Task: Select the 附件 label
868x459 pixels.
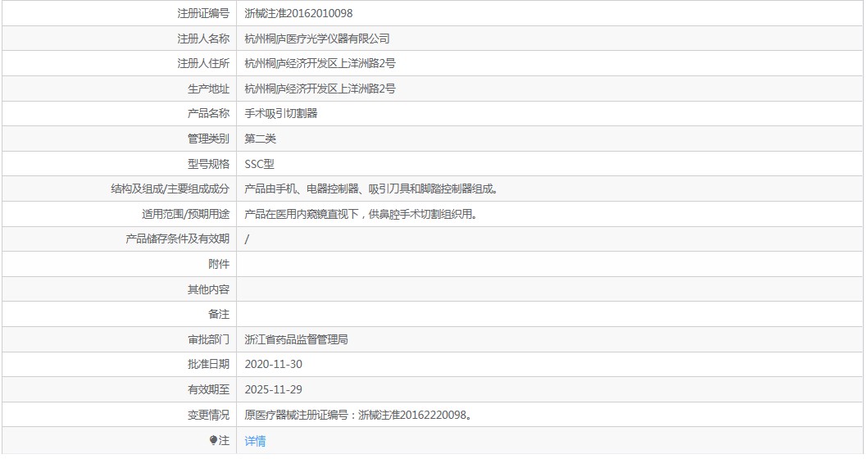Action: 219,264
